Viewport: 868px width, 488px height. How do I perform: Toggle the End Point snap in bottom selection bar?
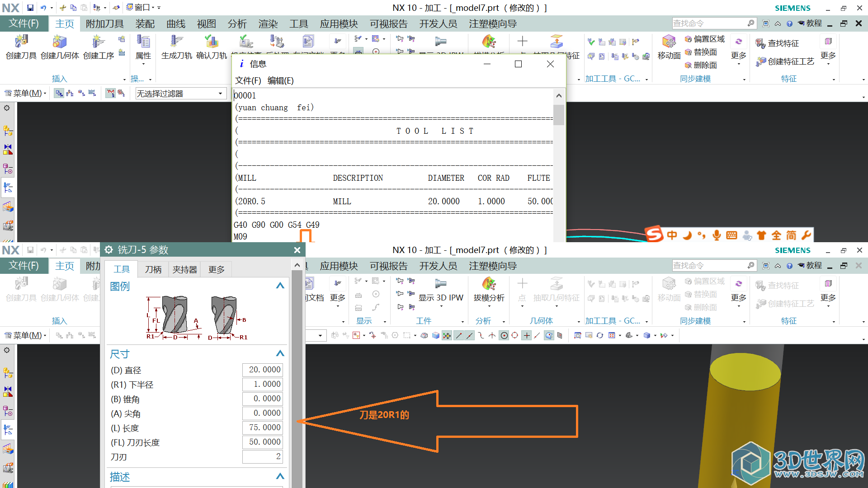click(x=459, y=335)
